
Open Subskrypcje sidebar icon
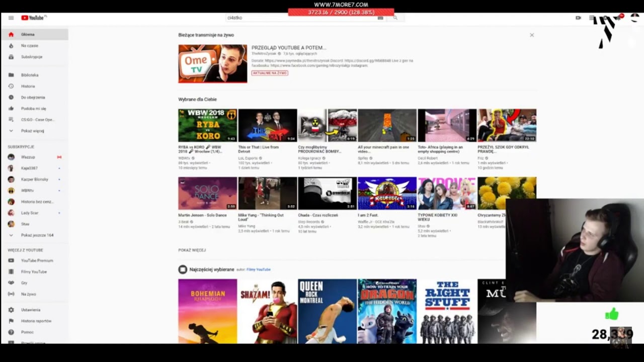tap(11, 57)
